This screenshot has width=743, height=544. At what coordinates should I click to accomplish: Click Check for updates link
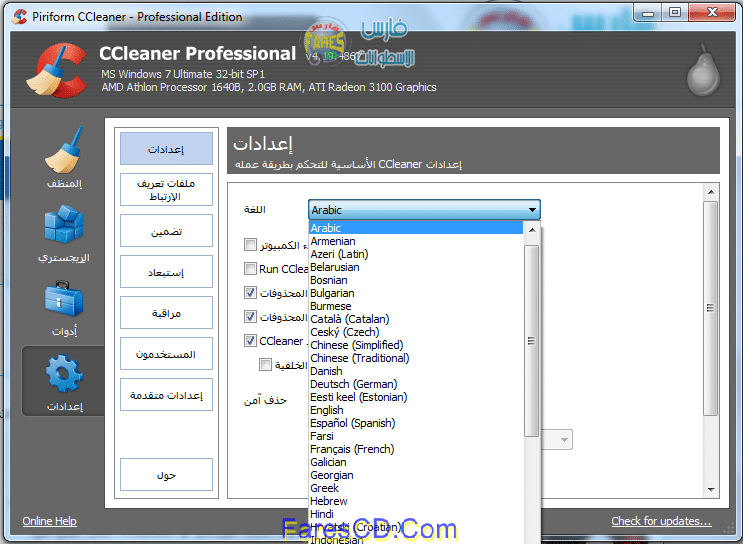[661, 521]
